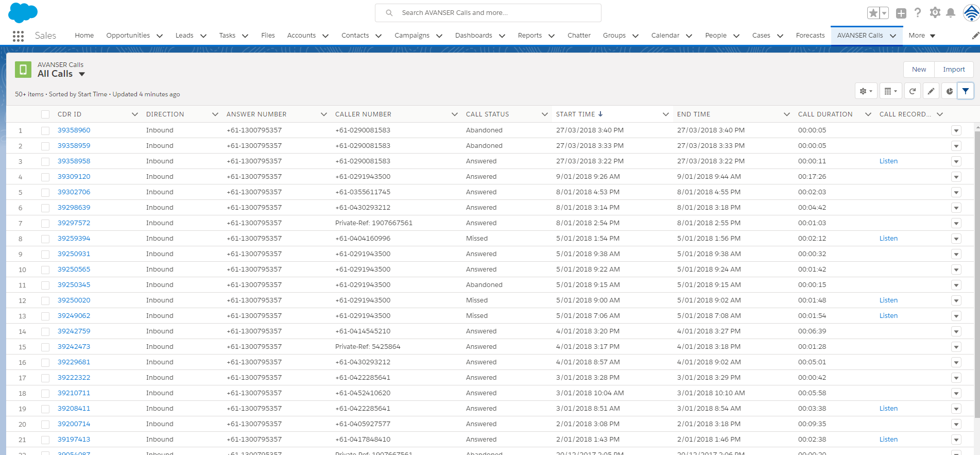Select the checkbox for call 39297572
980x455 pixels.
point(45,224)
